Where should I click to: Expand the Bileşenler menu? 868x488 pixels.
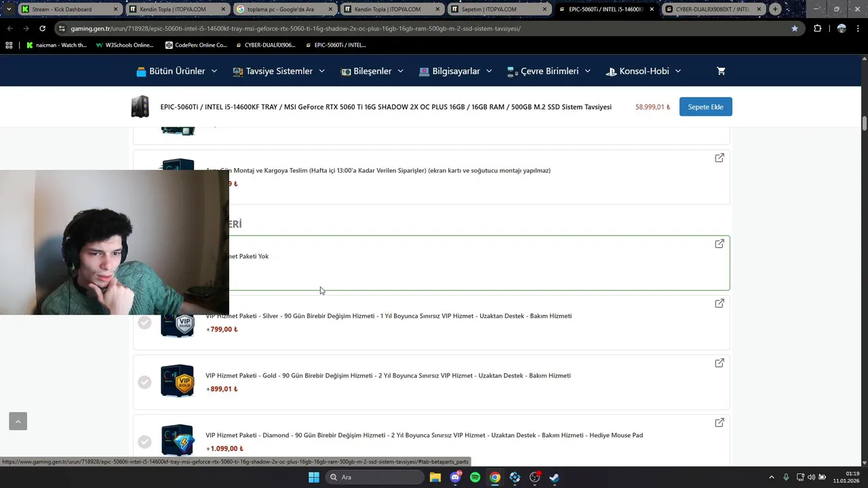coord(372,71)
